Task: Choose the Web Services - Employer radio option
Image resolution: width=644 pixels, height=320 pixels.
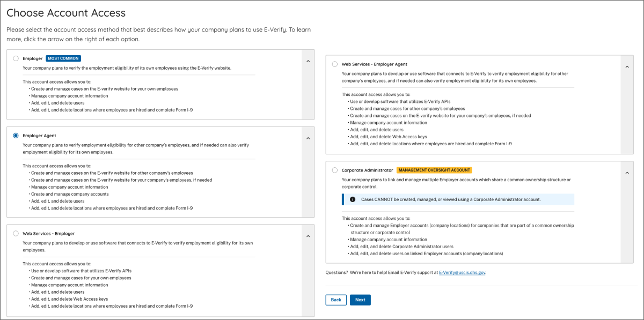Action: (16, 234)
